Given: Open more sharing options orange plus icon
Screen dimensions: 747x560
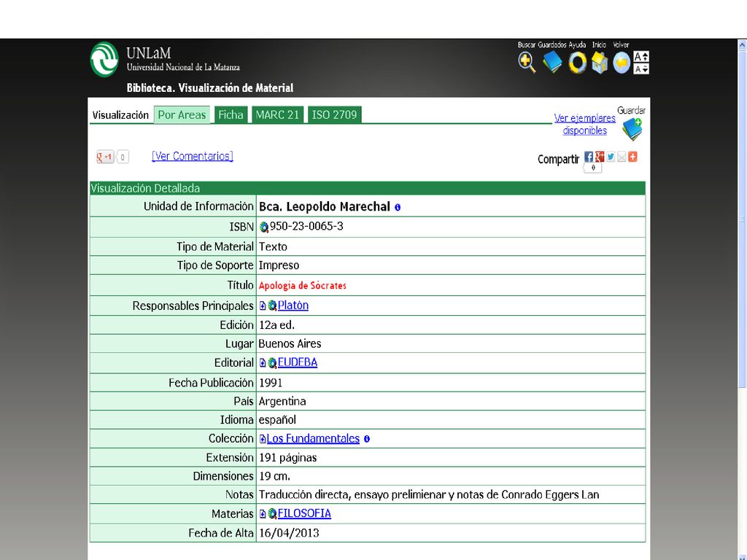Looking at the screenshot, I should [x=632, y=157].
